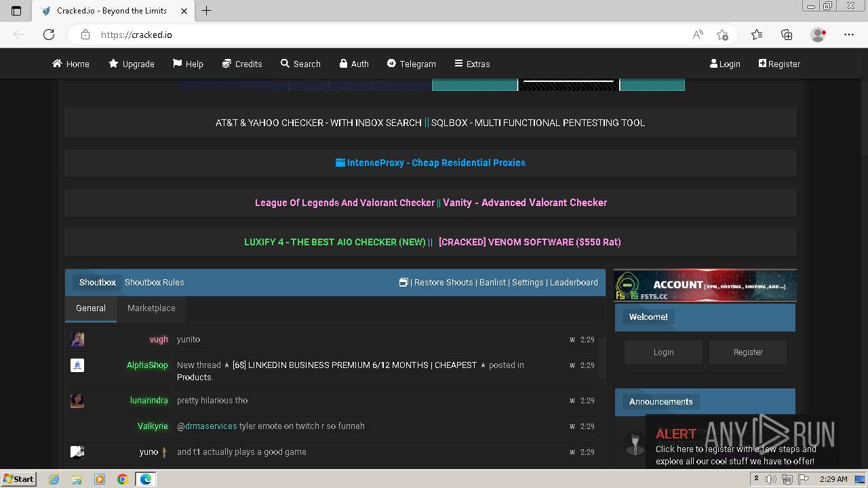The image size is (868, 488).
Task: Open LUXIFY 4 AIO Checker link
Action: (334, 242)
